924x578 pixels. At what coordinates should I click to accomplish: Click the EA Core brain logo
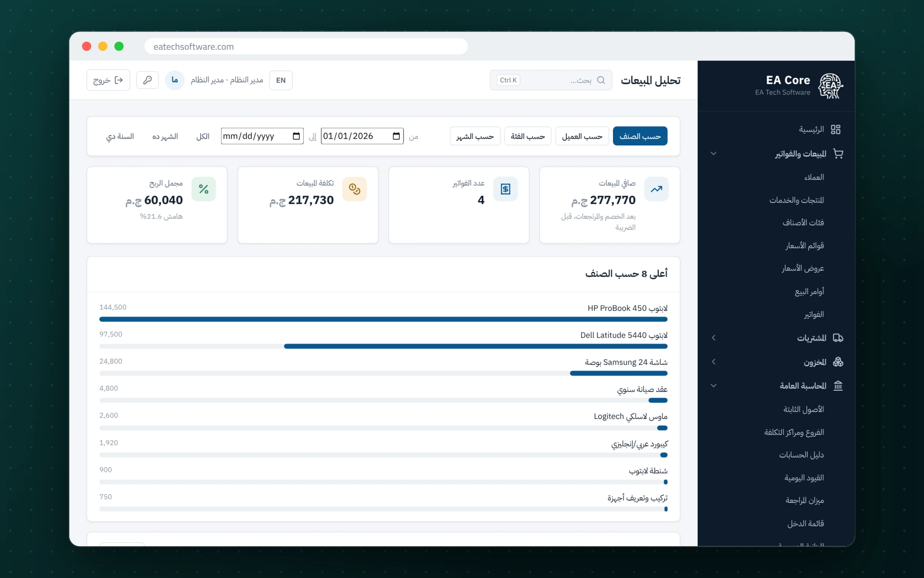pos(830,86)
